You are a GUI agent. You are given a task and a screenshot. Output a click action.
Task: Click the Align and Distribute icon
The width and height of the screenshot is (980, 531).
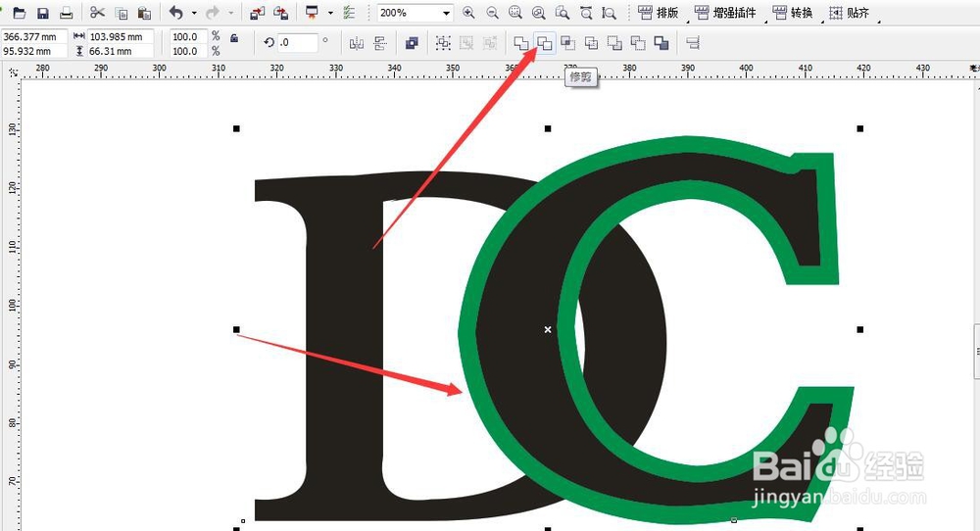[693, 43]
